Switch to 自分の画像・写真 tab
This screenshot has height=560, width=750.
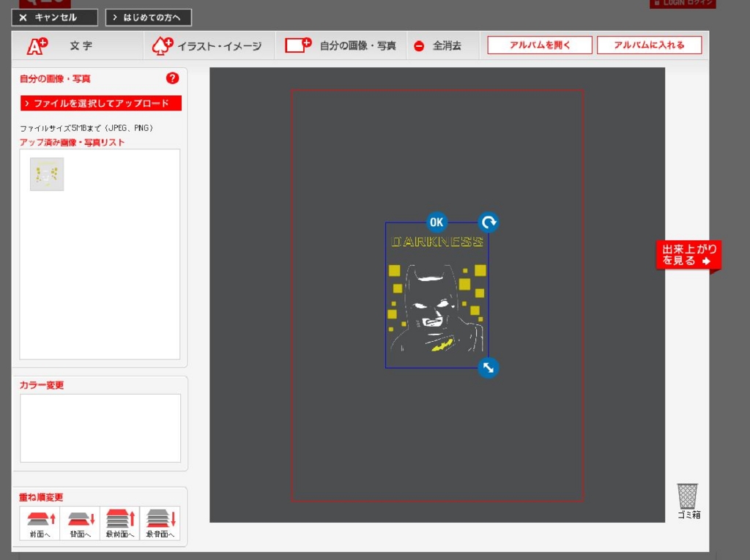tap(341, 46)
